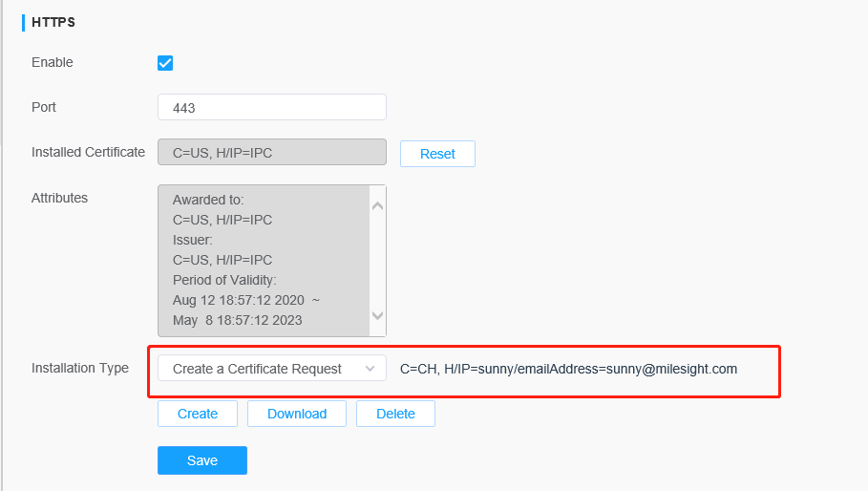The width and height of the screenshot is (868, 491).
Task: Delete the certificate request
Action: 395,414
